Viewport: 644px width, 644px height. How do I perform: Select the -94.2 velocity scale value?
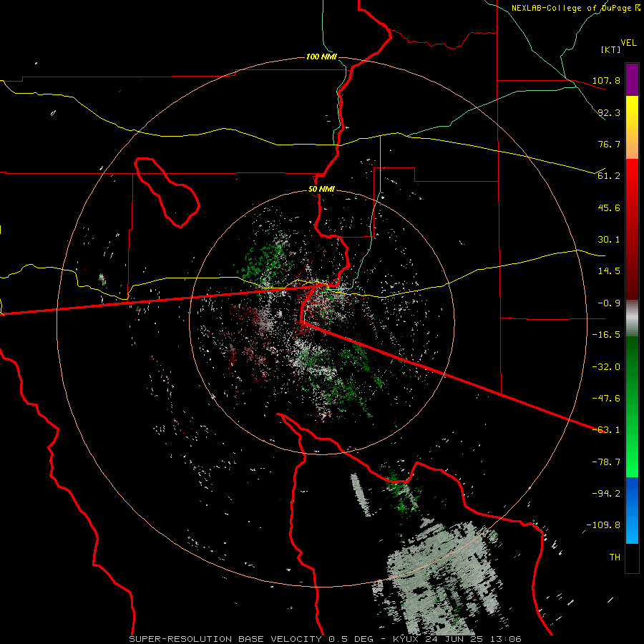coord(606,494)
